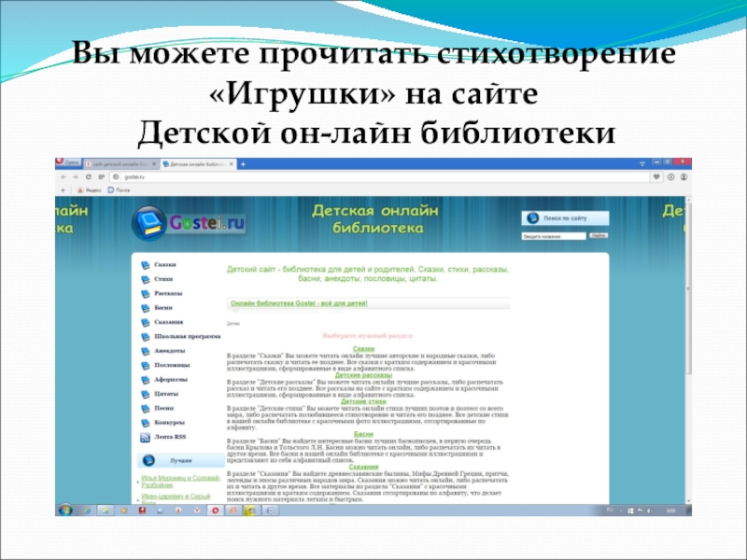The width and height of the screenshot is (747, 560).
Task: Click the book icon beside Конкурсы
Action: (x=146, y=423)
